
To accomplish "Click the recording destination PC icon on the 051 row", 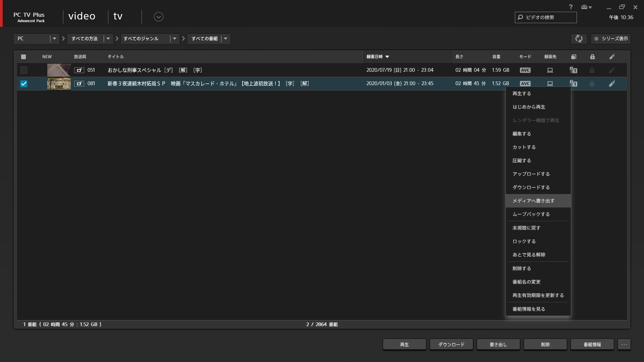I will [550, 70].
